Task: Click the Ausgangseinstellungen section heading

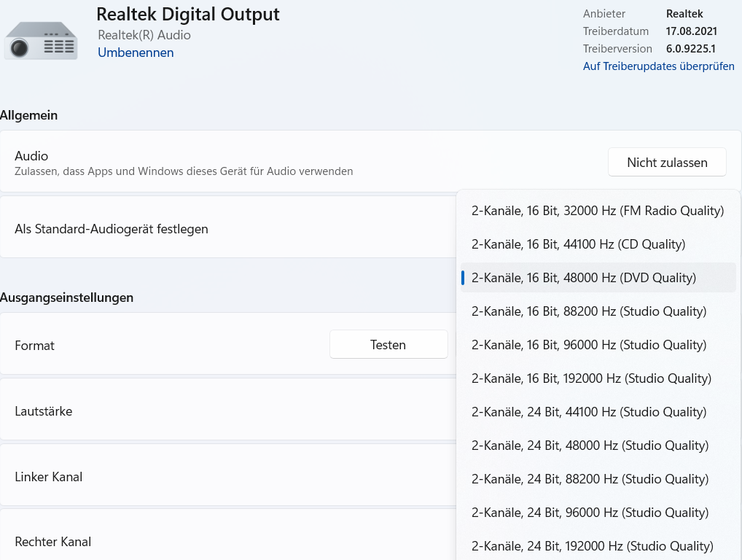Action: click(67, 297)
